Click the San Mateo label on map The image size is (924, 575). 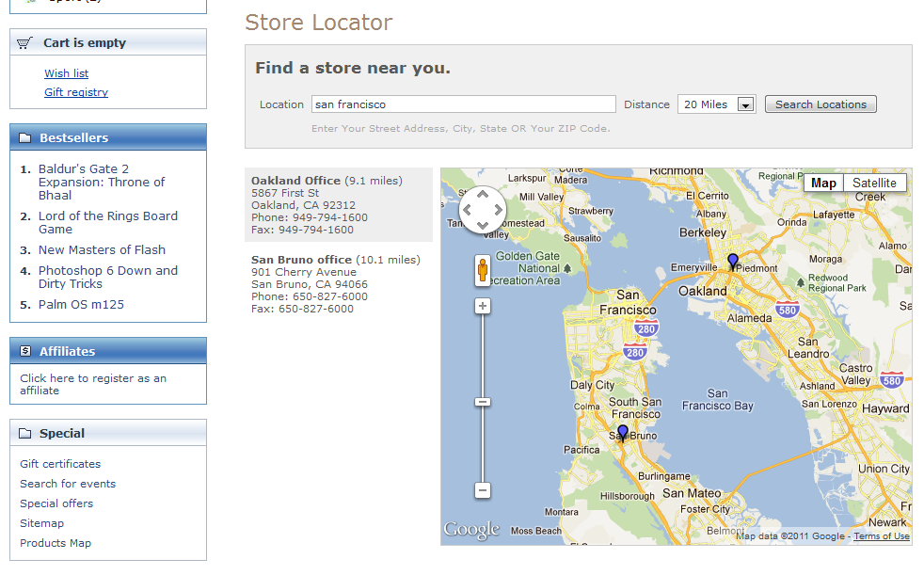692,493
